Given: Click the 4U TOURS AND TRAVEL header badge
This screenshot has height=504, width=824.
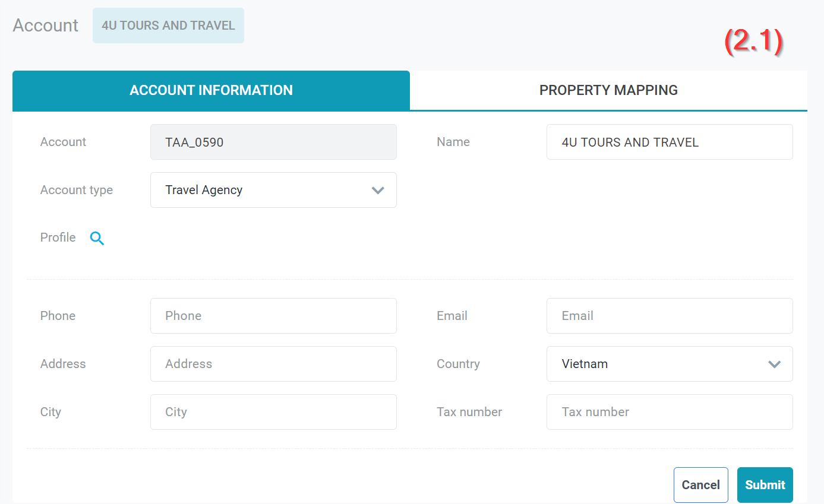Looking at the screenshot, I should pos(168,26).
